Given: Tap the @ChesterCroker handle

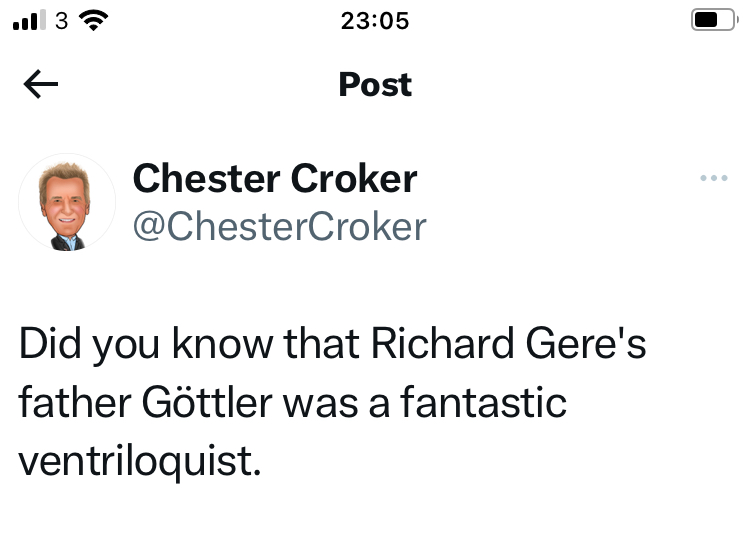Looking at the screenshot, I should point(279,227).
